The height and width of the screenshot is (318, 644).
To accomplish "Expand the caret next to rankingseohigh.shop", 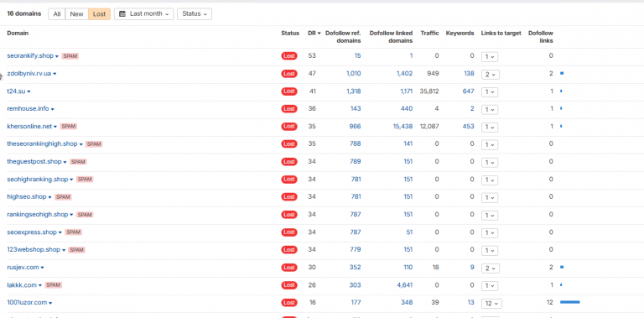I will tap(71, 216).
